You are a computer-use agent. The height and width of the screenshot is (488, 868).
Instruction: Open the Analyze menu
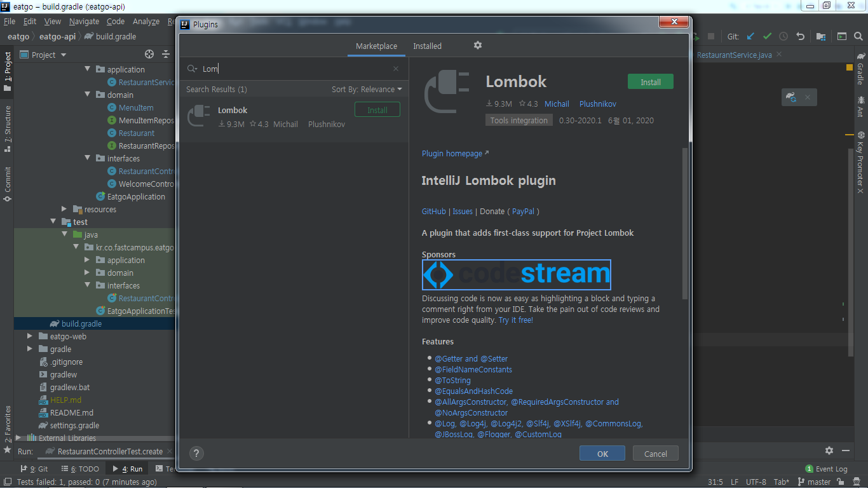(x=146, y=21)
